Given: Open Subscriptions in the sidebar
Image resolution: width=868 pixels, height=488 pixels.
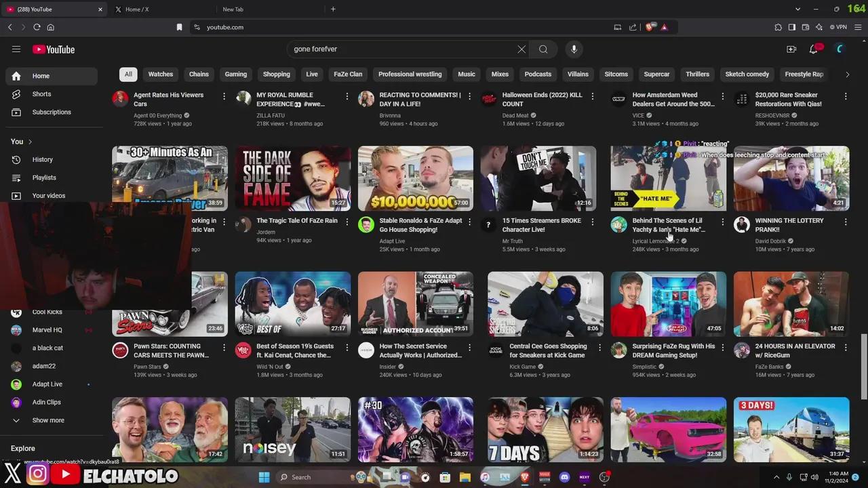Looking at the screenshot, I should coord(52,112).
